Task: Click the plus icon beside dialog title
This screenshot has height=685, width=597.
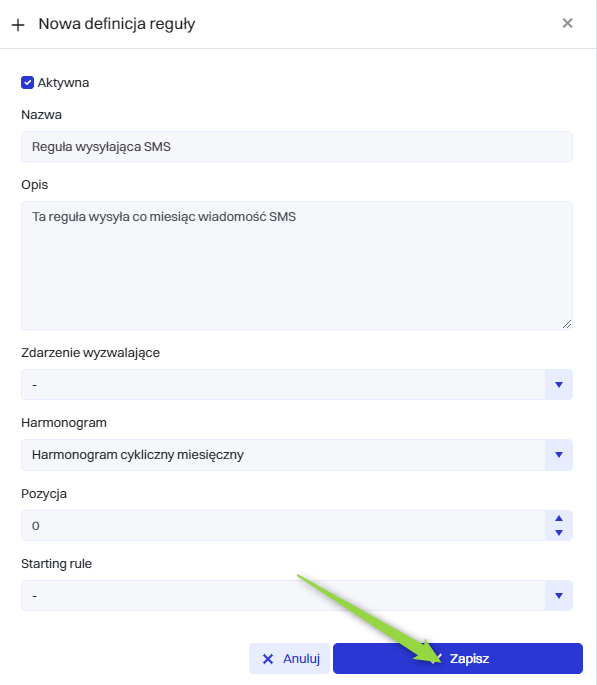Action: pos(18,25)
